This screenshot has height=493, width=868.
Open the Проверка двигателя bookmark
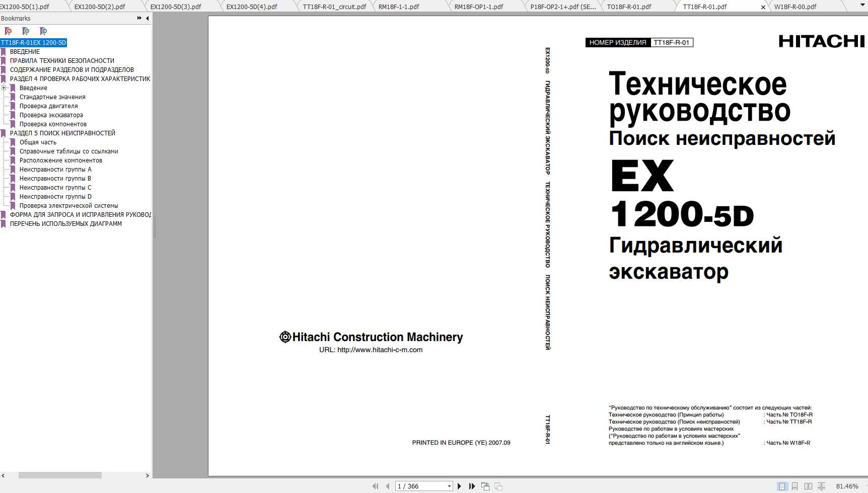48,106
